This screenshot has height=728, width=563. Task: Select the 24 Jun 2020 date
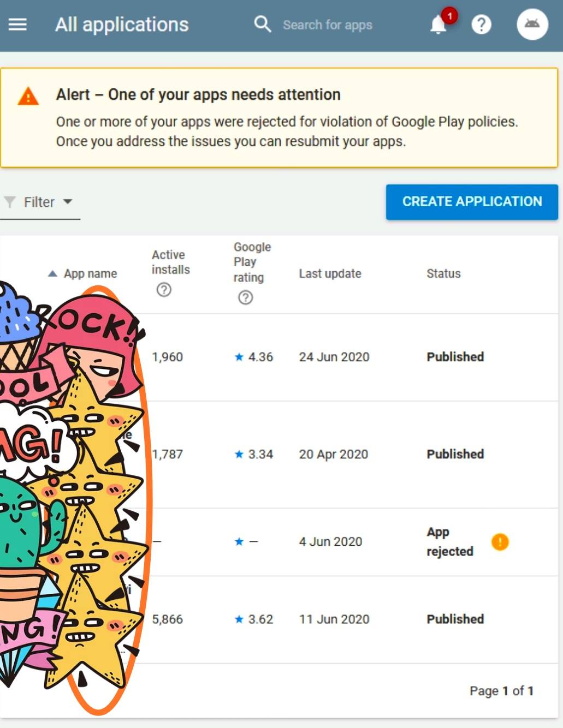click(334, 357)
